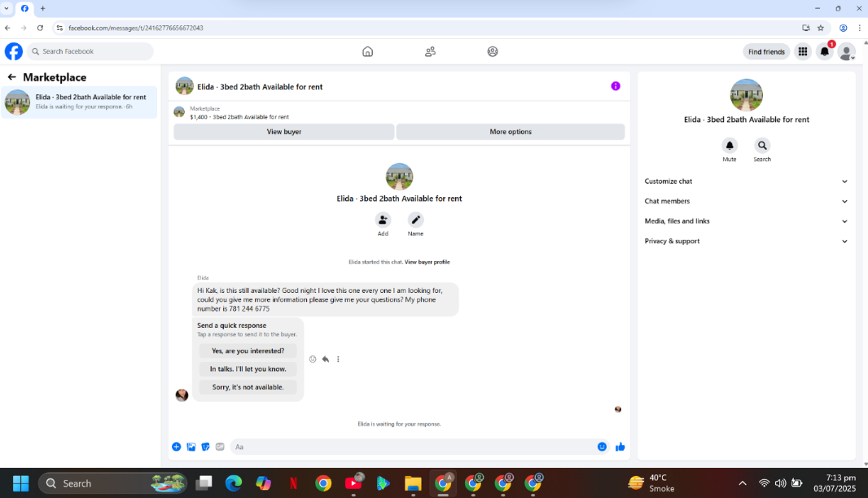Click the Search Facebook field

click(x=90, y=51)
